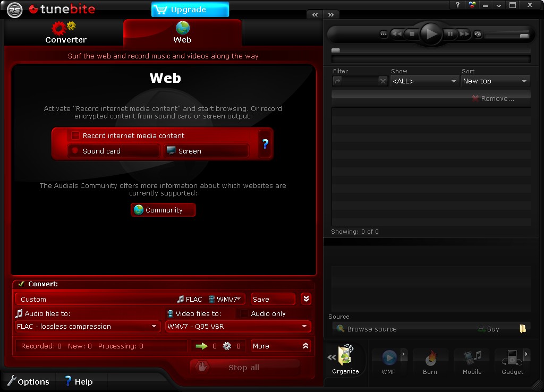Collapse panel with left double-arrow button

pos(315,14)
